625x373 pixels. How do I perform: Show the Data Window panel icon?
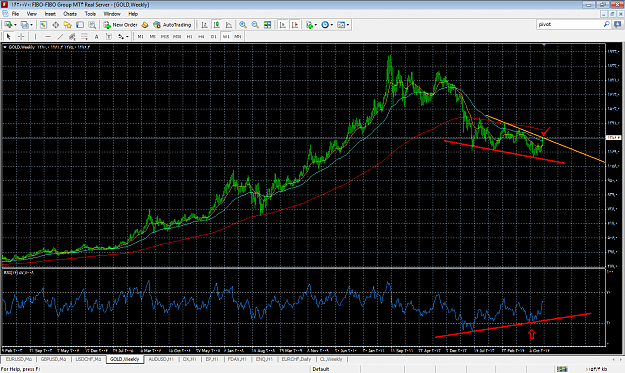coord(56,25)
